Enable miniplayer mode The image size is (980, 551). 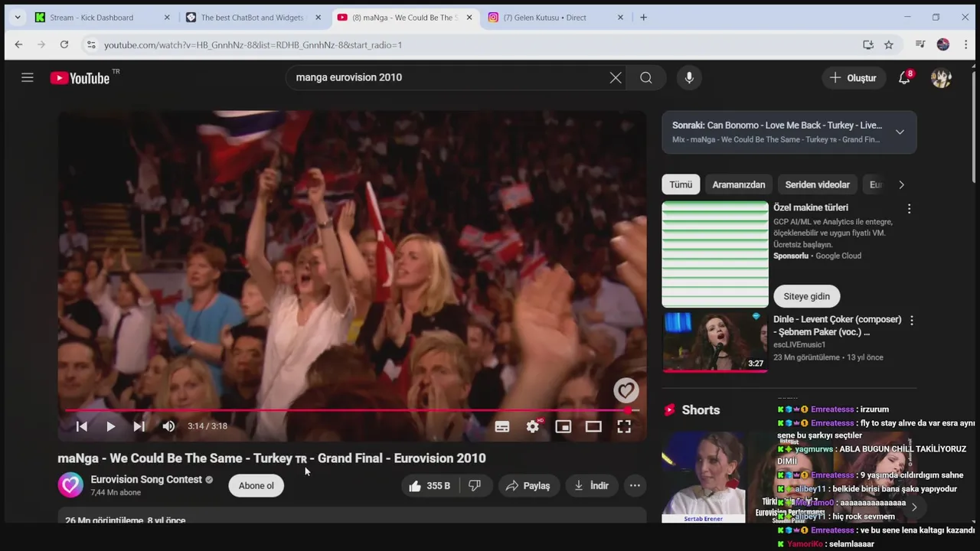point(563,426)
